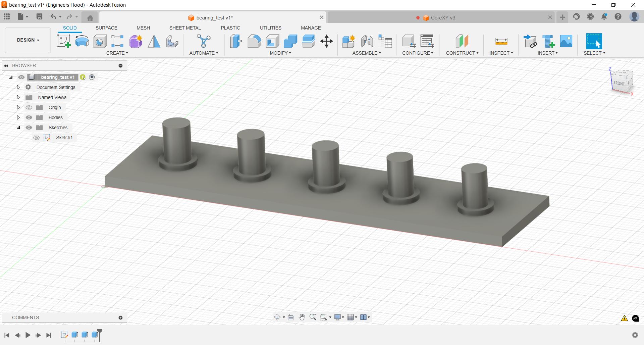Click the FRONT face of view cube
Image resolution: width=644 pixels, height=345 pixels.
click(619, 83)
